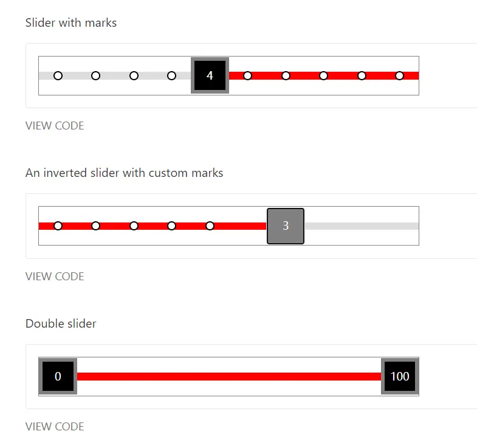The height and width of the screenshot is (448, 477).
Task: Click the black slider thumb labeled 4
Action: pyautogui.click(x=210, y=75)
